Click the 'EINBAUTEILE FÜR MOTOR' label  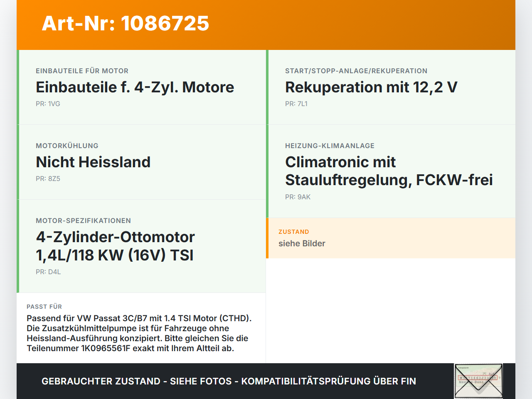tap(82, 71)
